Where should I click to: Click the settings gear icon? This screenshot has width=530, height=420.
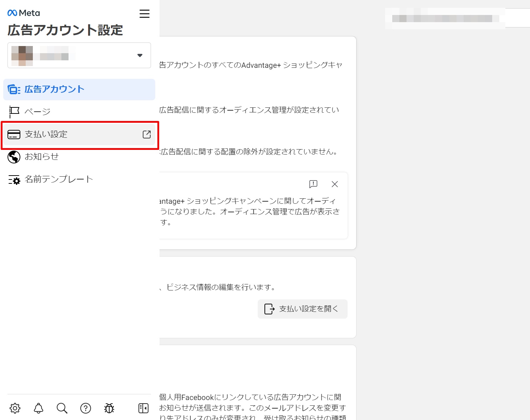(x=15, y=408)
